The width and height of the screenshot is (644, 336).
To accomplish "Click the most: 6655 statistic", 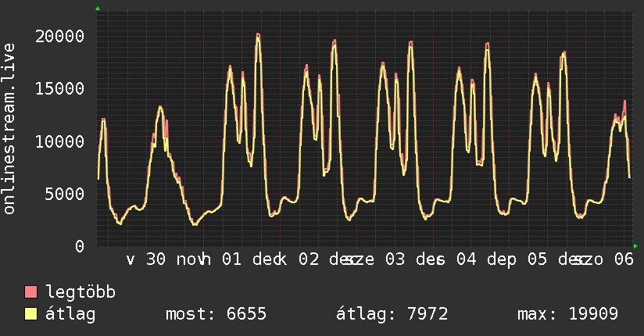I will 216,314.
